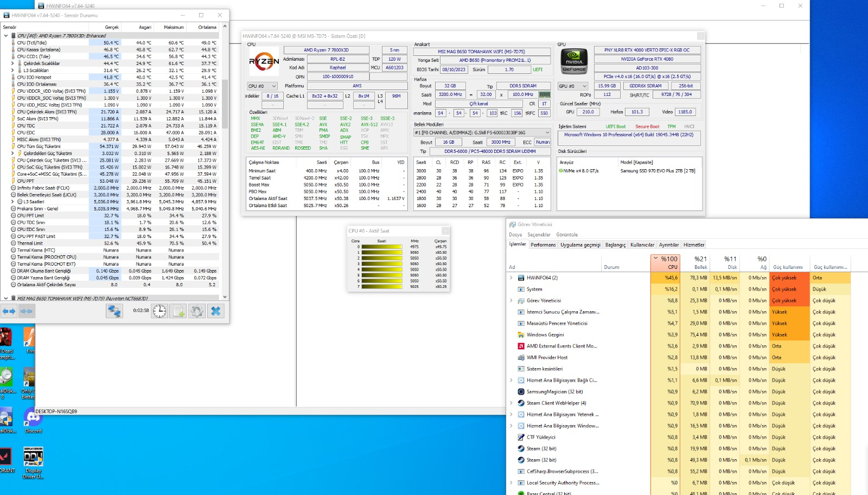Collapse the MSI MAG B650 TOMAHAWK sensor group

(6, 298)
